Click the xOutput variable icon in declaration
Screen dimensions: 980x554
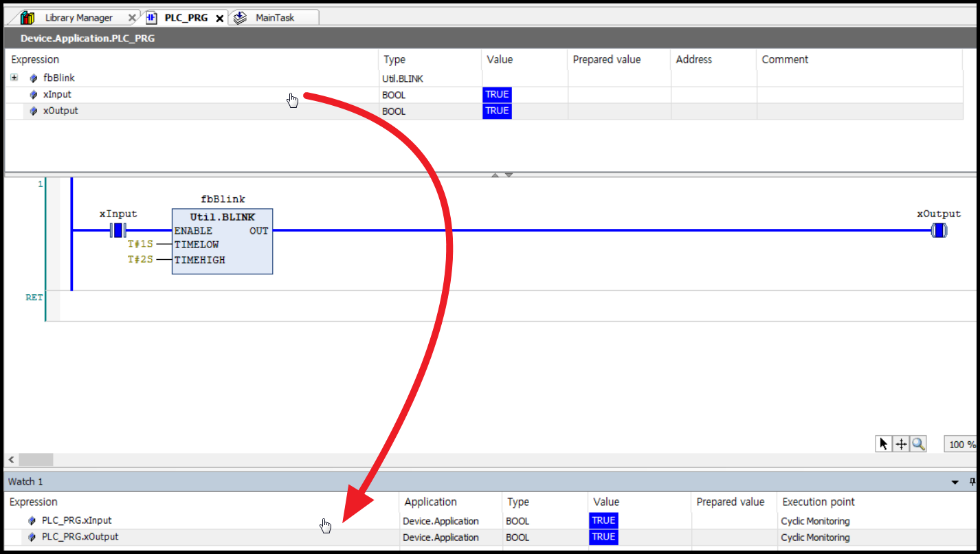[x=34, y=111]
